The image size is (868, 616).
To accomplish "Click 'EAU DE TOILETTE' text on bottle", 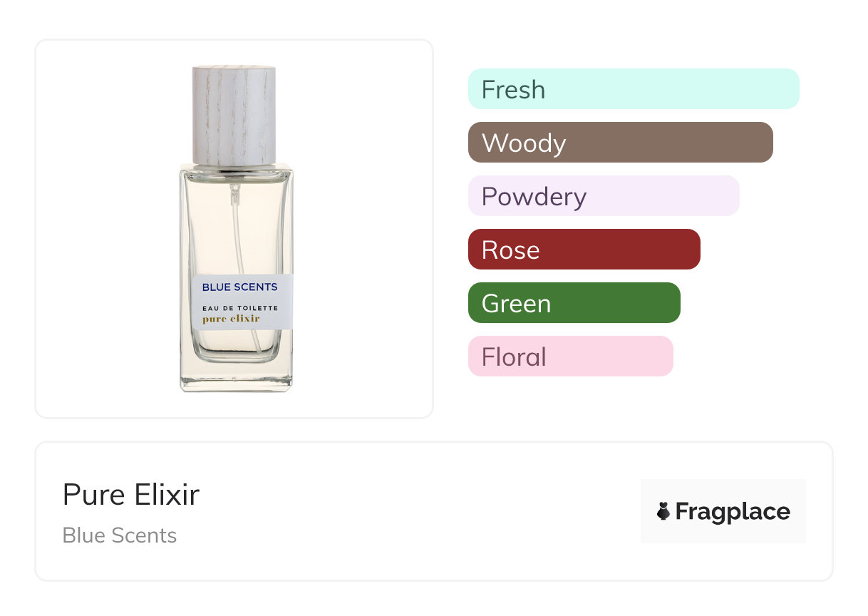I will (239, 307).
